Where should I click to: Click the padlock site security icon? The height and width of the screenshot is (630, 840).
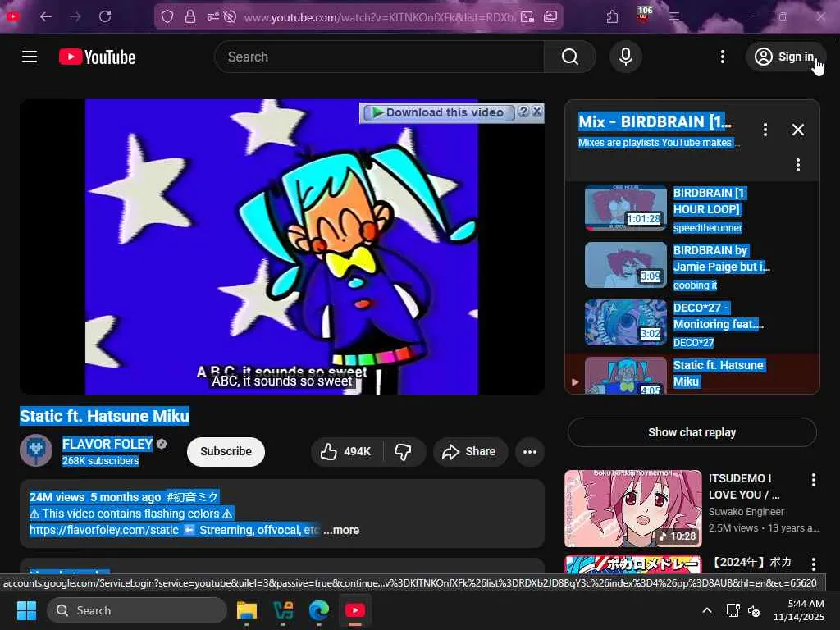pos(190,17)
